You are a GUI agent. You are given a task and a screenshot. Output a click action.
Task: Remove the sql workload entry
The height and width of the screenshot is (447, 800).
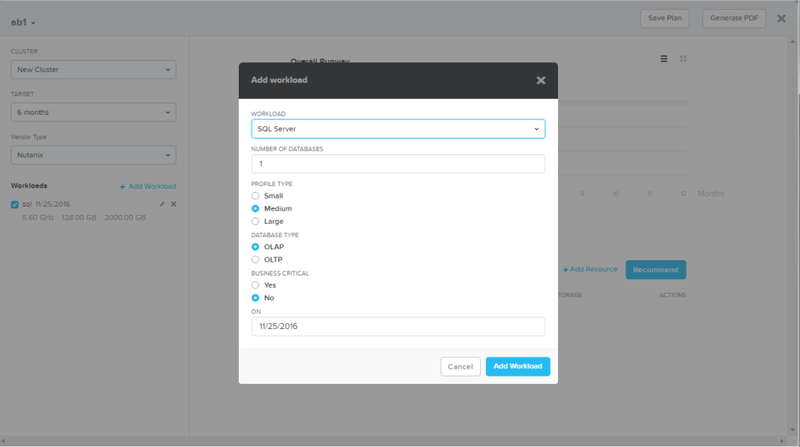tap(173, 204)
